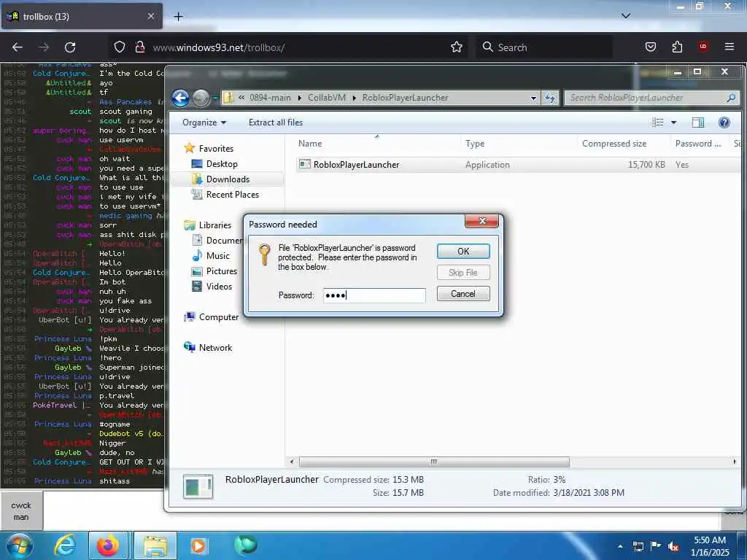This screenshot has height=560, width=747.
Task: Open the Organize menu
Action: 204,122
